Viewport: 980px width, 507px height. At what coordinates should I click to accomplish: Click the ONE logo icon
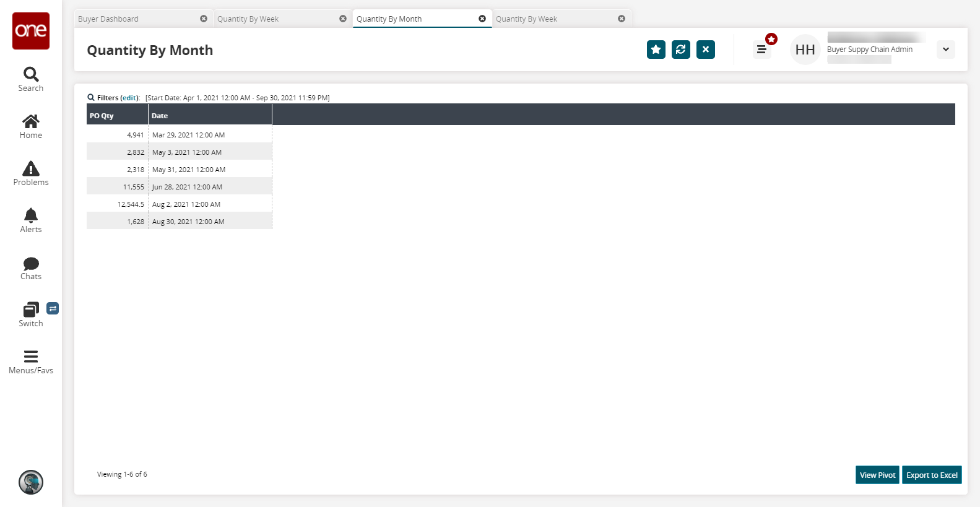tap(31, 31)
